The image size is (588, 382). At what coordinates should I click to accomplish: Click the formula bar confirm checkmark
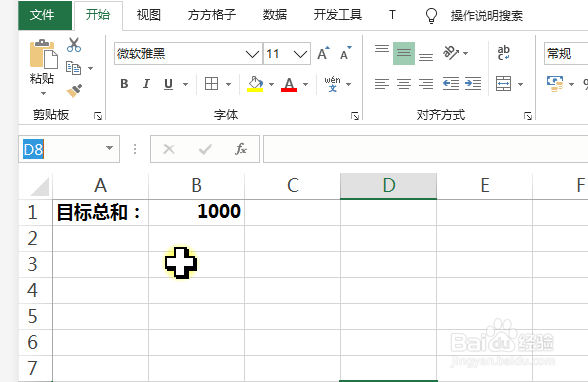205,149
